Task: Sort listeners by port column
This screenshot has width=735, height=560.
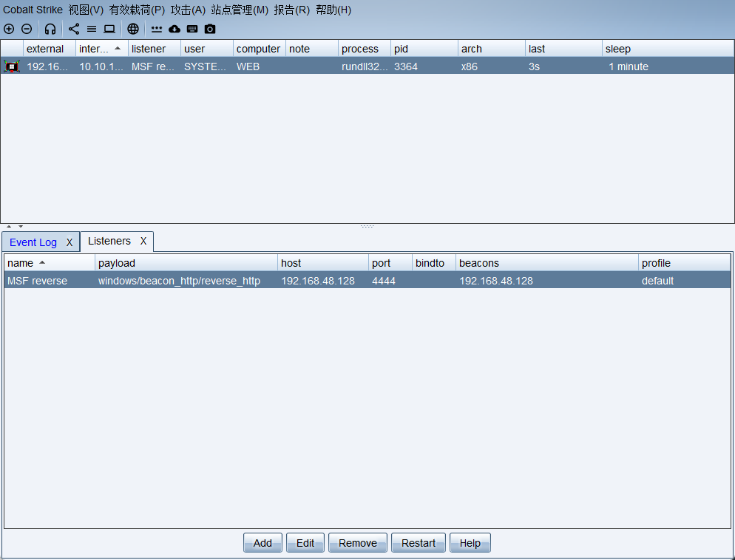Action: pyautogui.click(x=390, y=263)
